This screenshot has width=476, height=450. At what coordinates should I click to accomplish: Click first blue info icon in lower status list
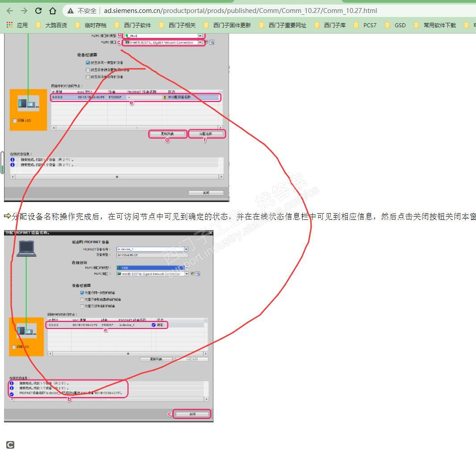pos(12,383)
